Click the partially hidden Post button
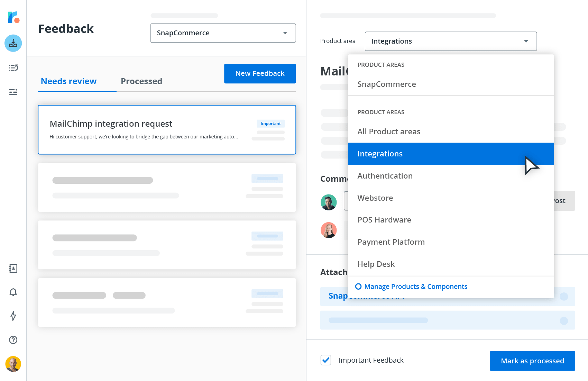The image size is (588, 381). click(x=564, y=201)
